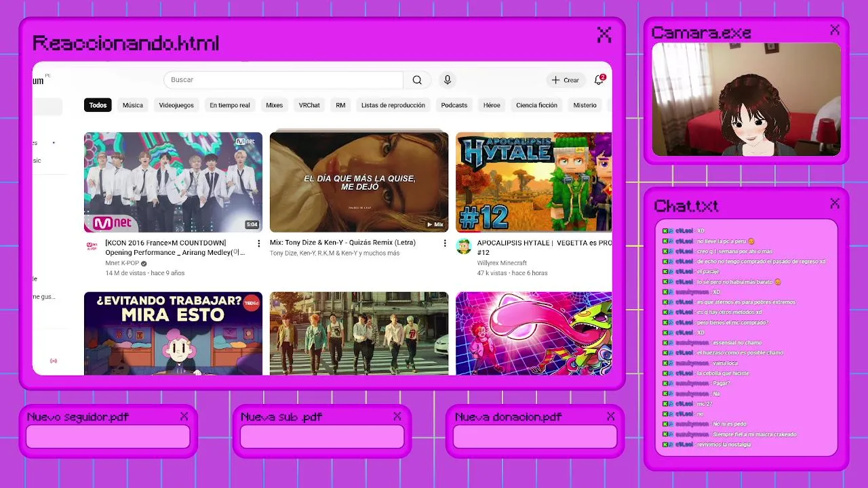Image resolution: width=868 pixels, height=488 pixels.
Task: Open the street-crossing group video thumbnail
Action: click(x=359, y=333)
